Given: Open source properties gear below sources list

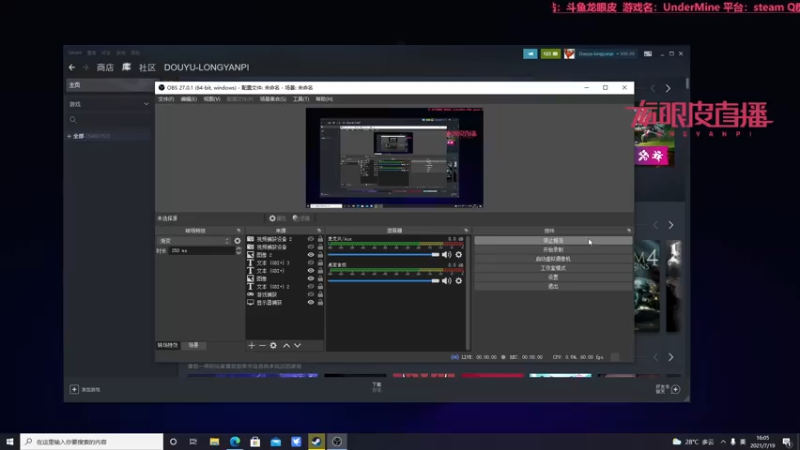Looking at the screenshot, I should [273, 345].
